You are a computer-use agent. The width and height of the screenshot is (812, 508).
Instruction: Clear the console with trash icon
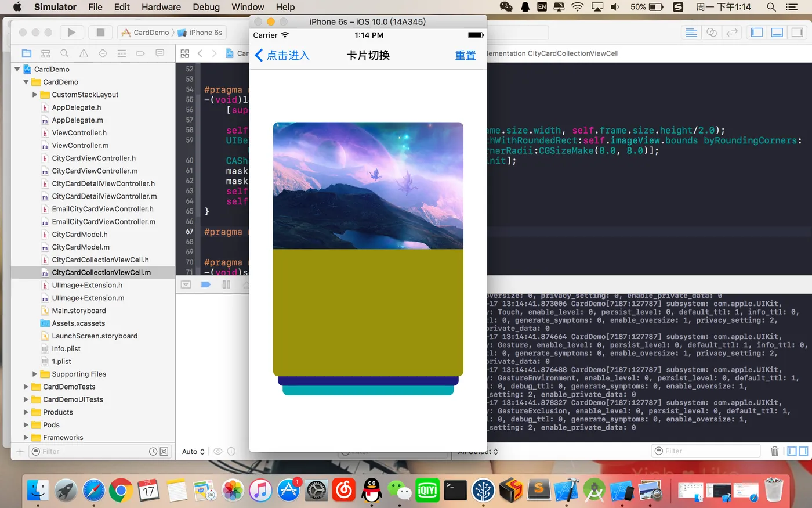pyautogui.click(x=774, y=451)
